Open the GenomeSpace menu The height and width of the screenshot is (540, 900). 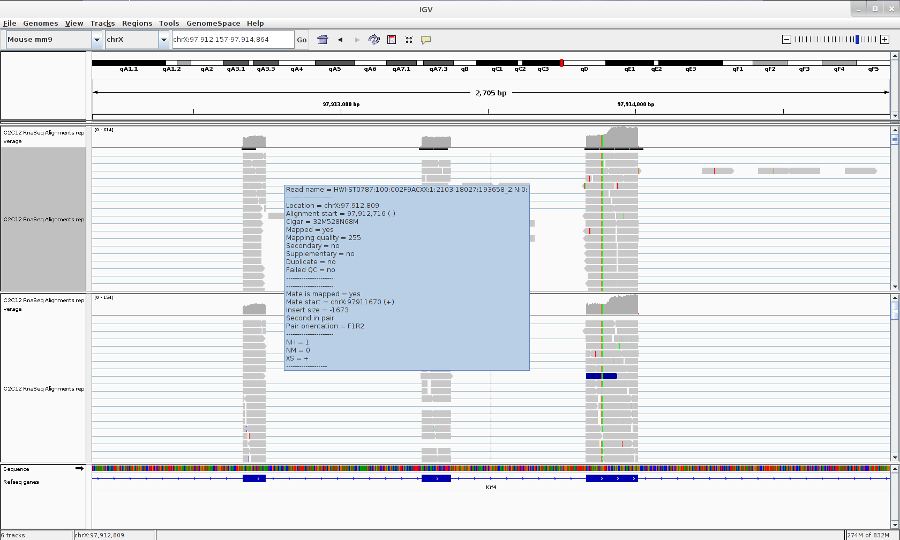tap(213, 24)
